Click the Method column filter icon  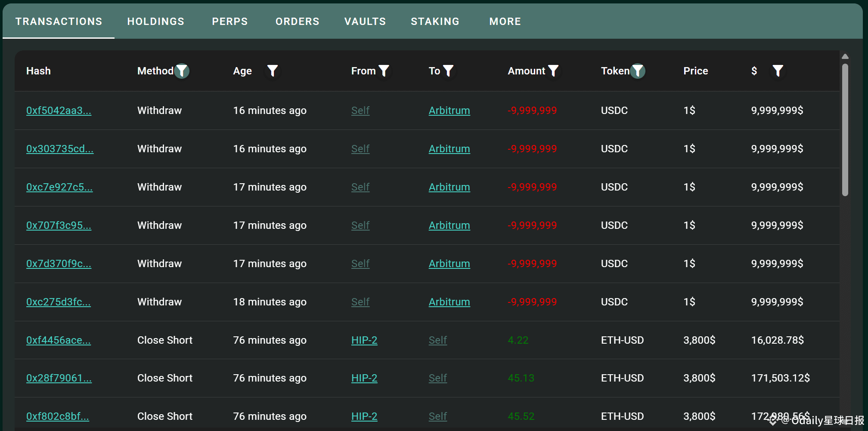tap(182, 71)
